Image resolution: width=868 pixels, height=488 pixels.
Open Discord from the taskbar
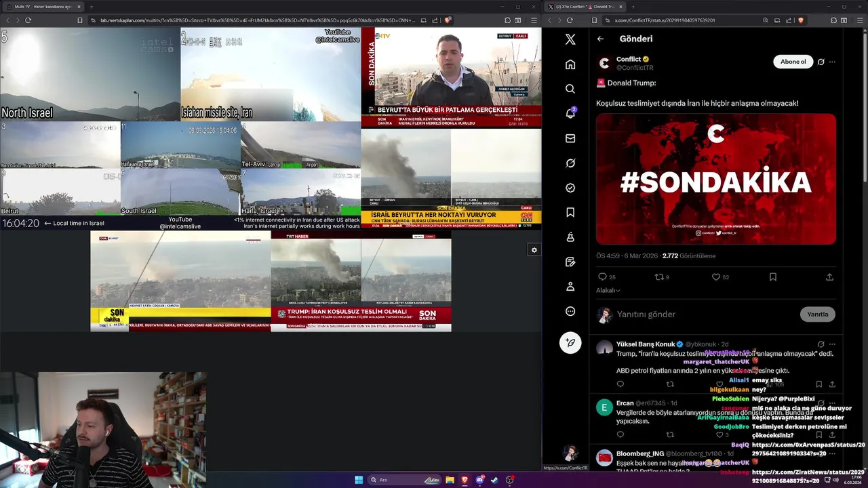point(480,480)
